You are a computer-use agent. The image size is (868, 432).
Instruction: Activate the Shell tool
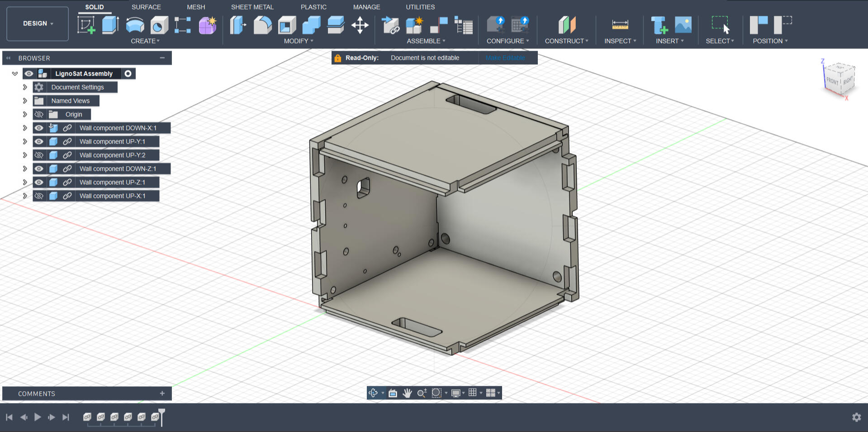click(x=286, y=25)
